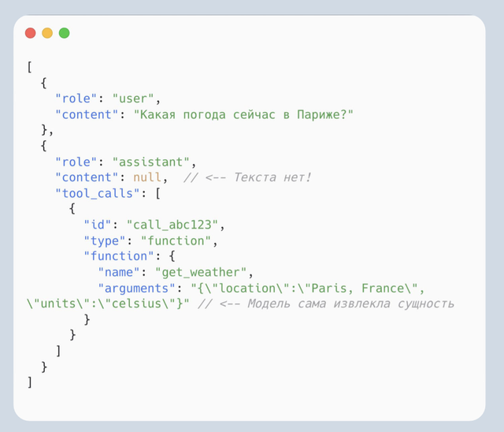504x432 pixels.
Task: Click the red close window dot
Action: 30,33
